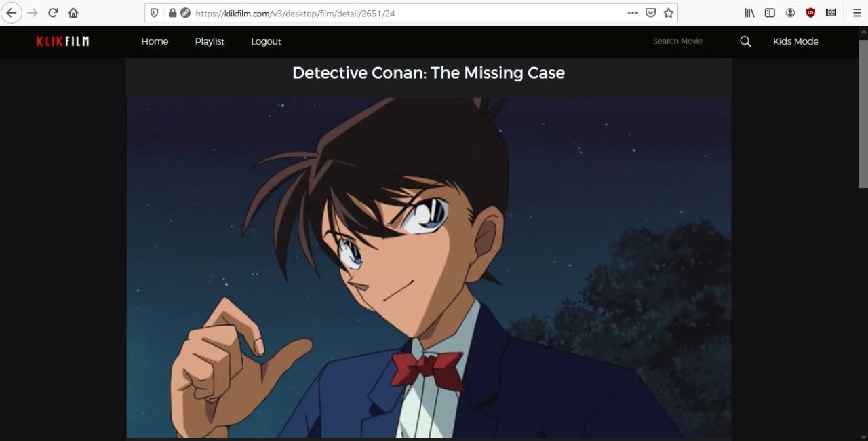Viewport: 868px width, 441px height.
Task: Go to browser home page icon
Action: (x=73, y=13)
